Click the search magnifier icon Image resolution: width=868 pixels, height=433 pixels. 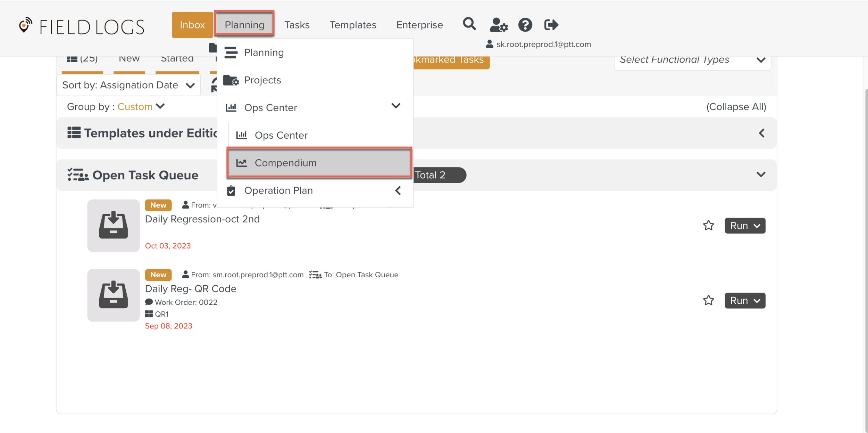pos(469,24)
